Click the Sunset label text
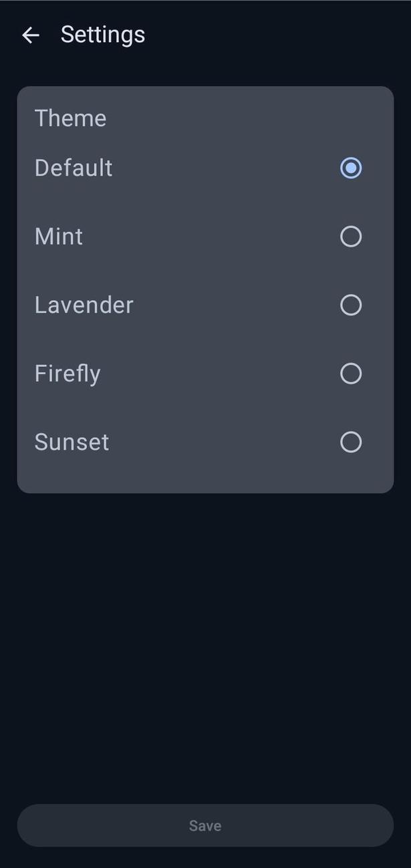The image size is (411, 868). point(71,442)
